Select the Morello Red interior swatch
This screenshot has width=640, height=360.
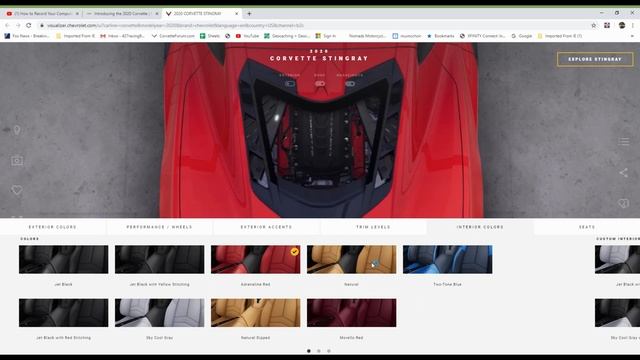pyautogui.click(x=351, y=313)
